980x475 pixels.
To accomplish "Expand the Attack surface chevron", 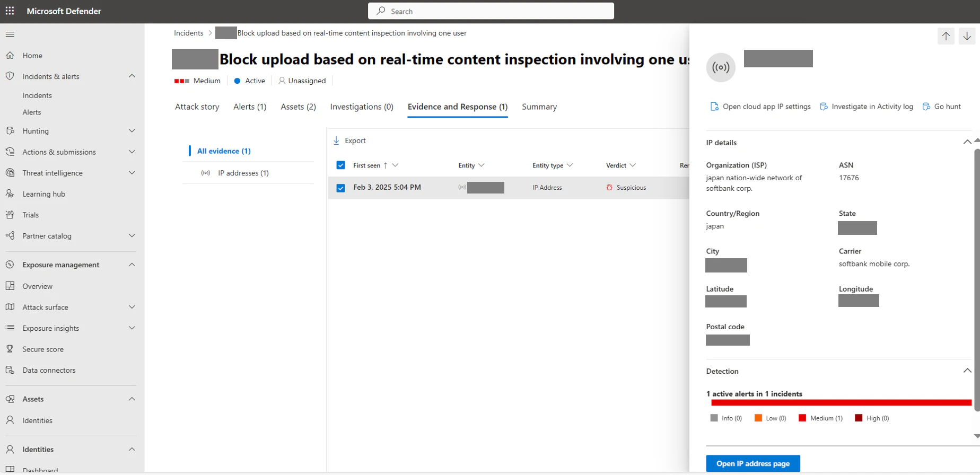I will point(132,307).
